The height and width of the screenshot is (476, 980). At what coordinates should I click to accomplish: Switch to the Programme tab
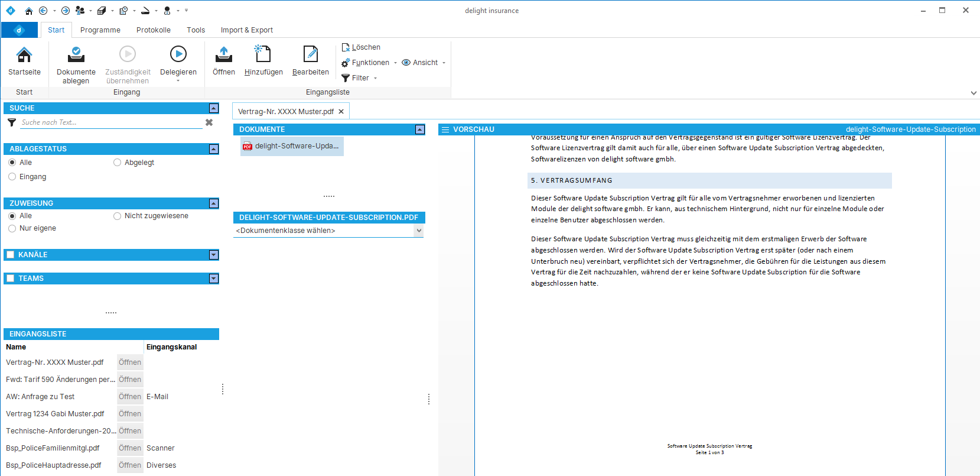(x=100, y=30)
